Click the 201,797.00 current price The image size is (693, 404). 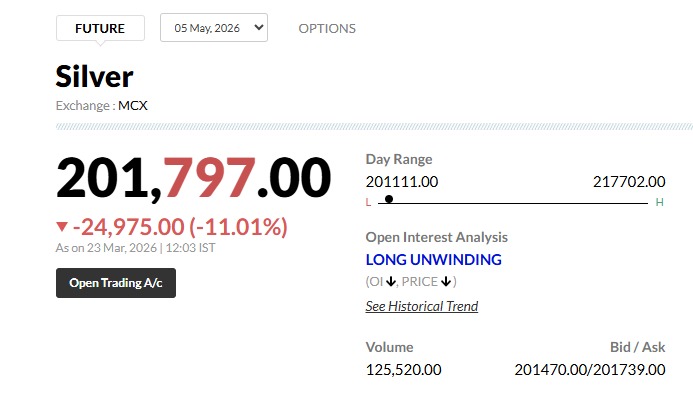click(x=193, y=178)
